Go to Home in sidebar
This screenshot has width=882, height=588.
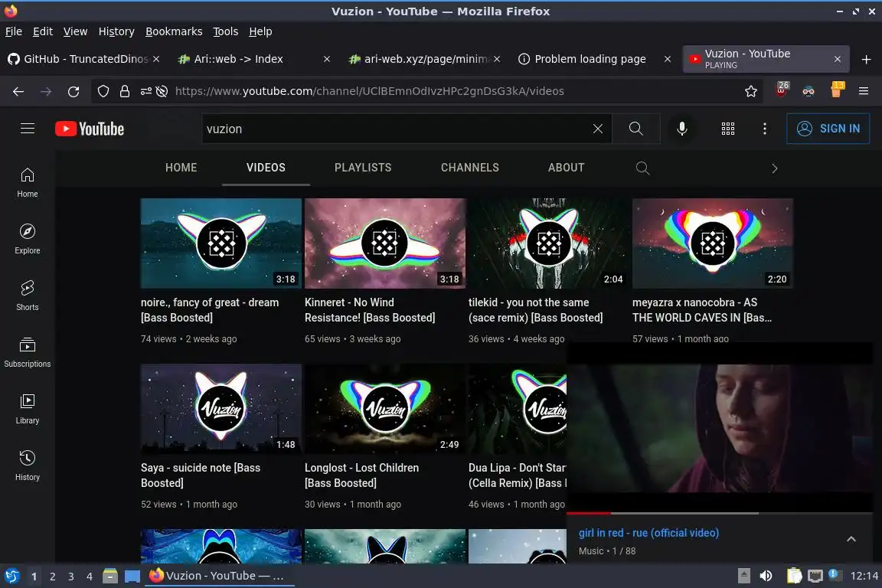click(28, 183)
